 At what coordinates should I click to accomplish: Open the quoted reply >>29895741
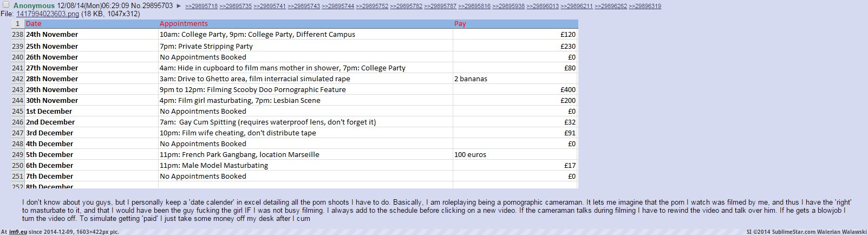[270, 6]
